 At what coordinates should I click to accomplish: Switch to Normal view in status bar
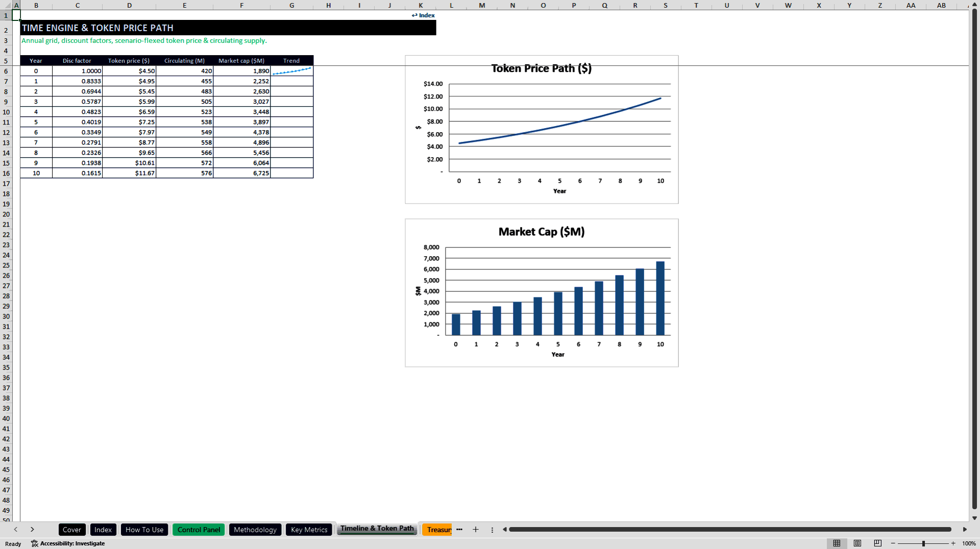pyautogui.click(x=837, y=543)
